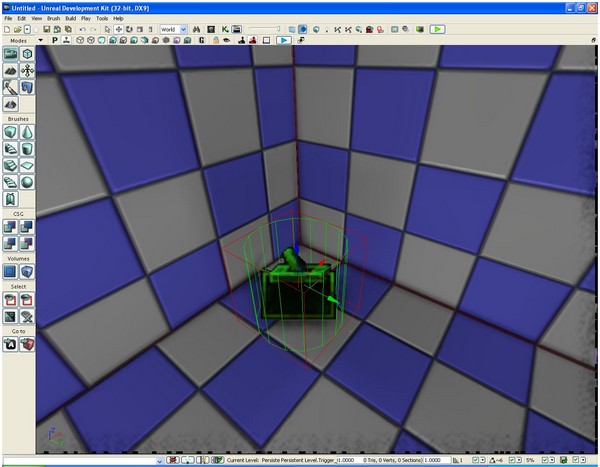
Task: Click the Add Volume cube icon
Action: point(27,272)
